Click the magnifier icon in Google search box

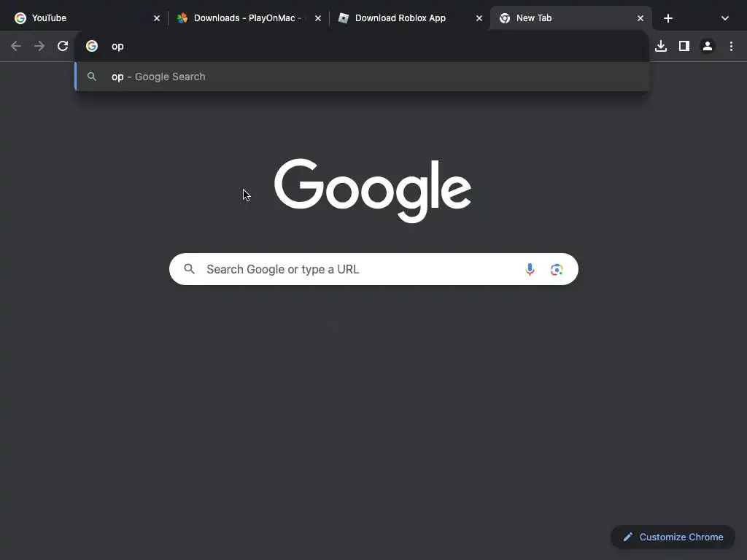click(x=189, y=269)
